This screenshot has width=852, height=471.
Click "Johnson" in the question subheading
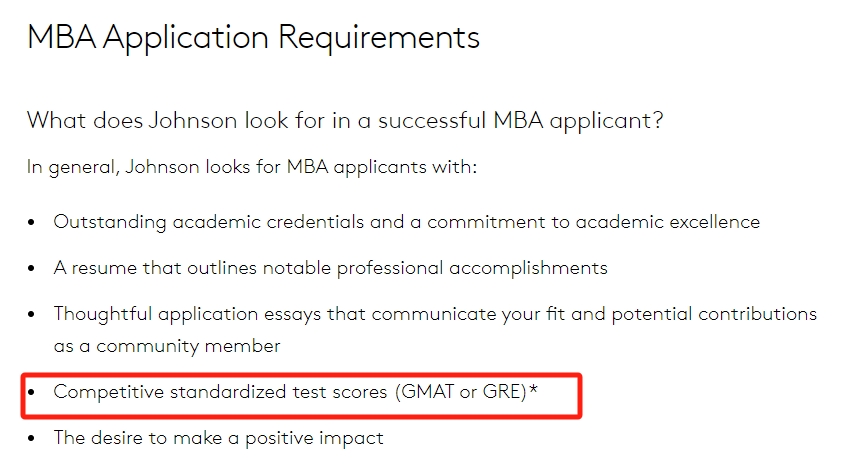193,120
